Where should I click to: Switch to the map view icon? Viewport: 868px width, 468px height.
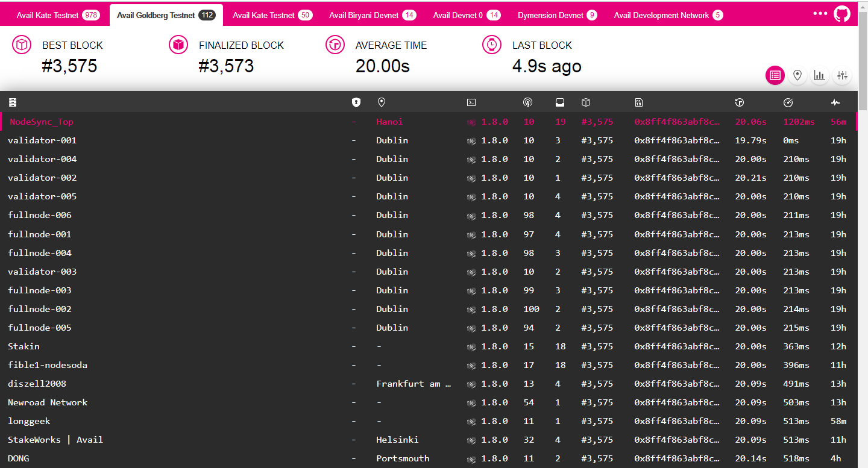(x=797, y=75)
